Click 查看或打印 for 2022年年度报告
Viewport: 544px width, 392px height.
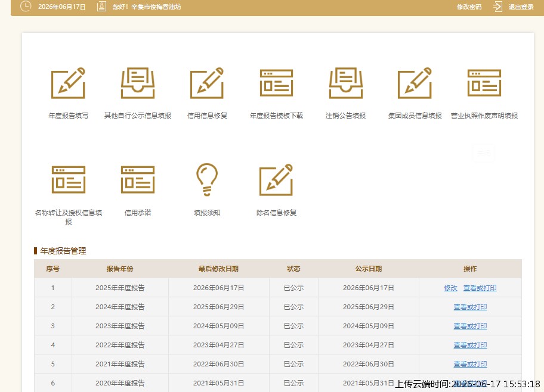click(470, 345)
